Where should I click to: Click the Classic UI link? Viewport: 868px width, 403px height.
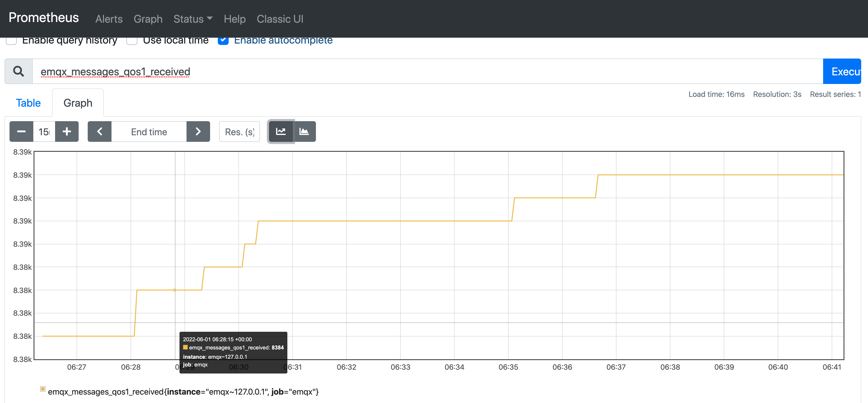click(x=280, y=19)
